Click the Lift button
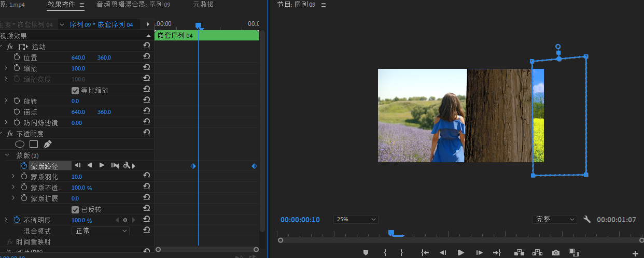Screen dimensions: 644x258 point(519,252)
